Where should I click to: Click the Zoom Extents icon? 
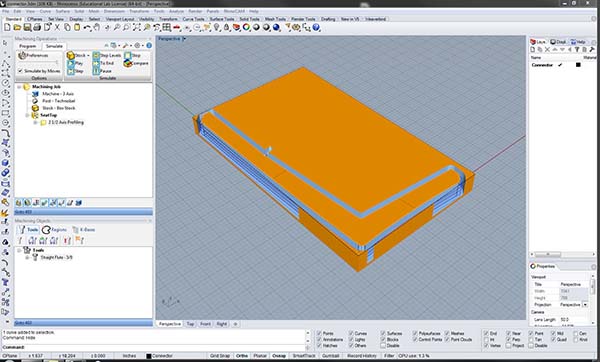tap(137, 27)
